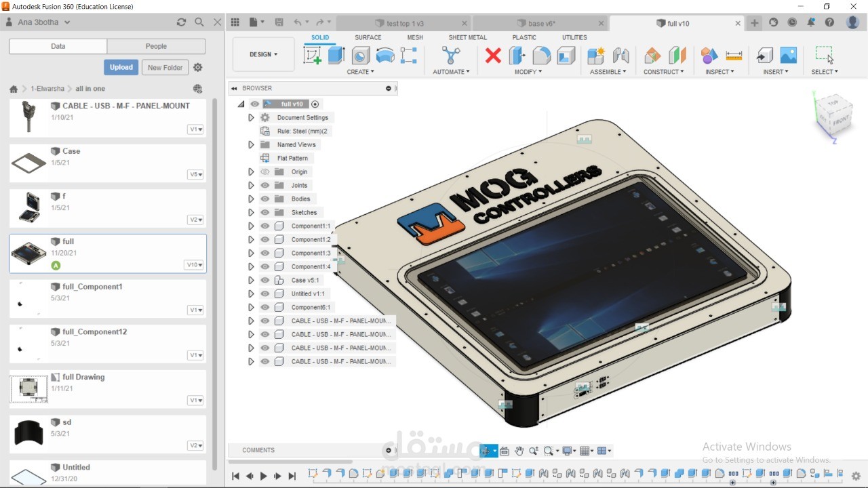Screen dimensions: 868x488
Task: Open 1-Elwarsha breadcrumb link
Action: pyautogui.click(x=47, y=89)
